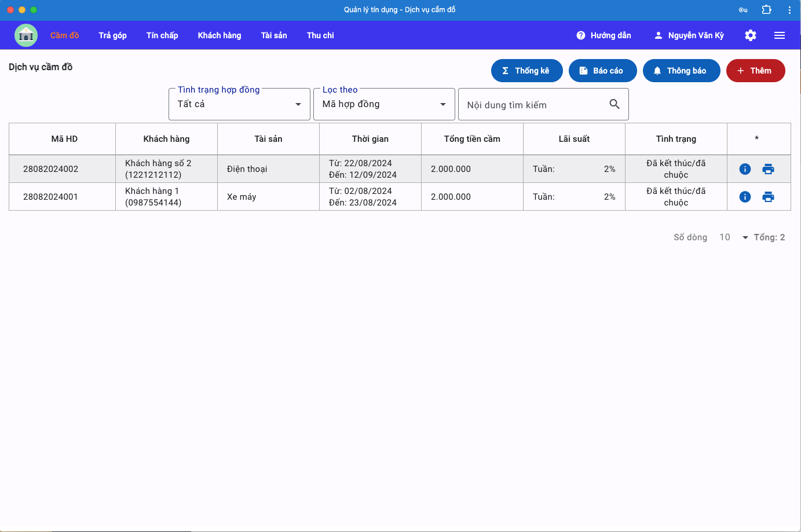Click the extensions puzzle icon
This screenshot has height=532, width=801.
[766, 10]
